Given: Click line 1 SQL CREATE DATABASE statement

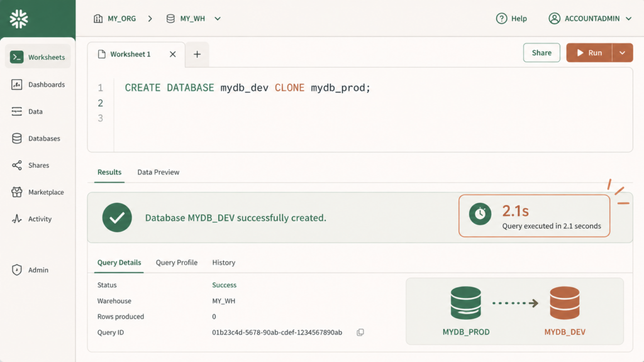Looking at the screenshot, I should point(248,88).
